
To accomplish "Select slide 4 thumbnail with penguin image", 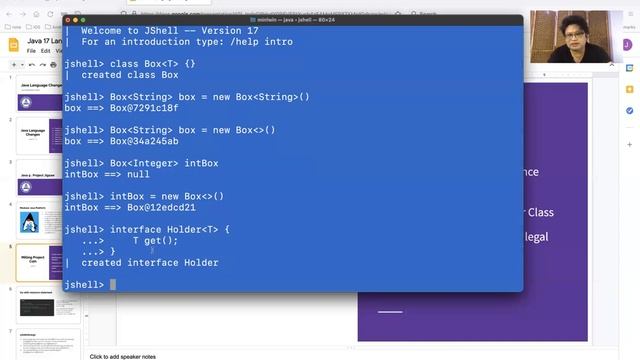I will tap(40, 221).
